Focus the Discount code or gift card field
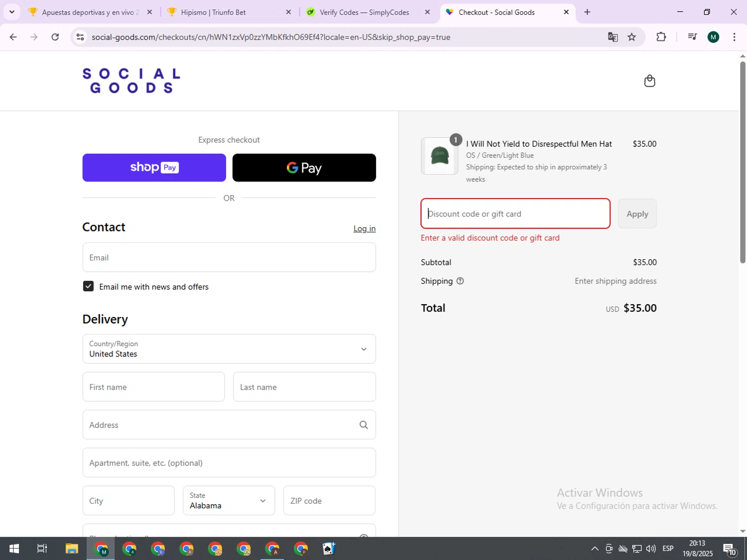747x560 pixels. coord(515,214)
